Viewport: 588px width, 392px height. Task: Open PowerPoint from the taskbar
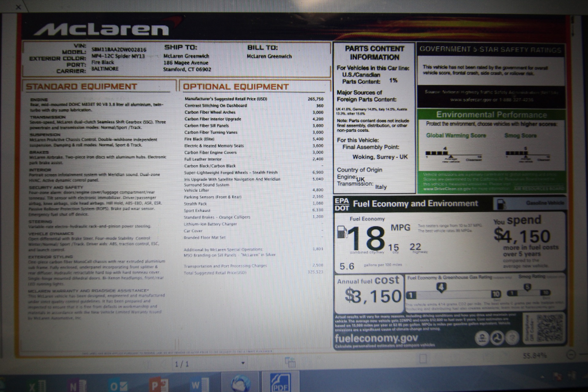pyautogui.click(x=158, y=385)
